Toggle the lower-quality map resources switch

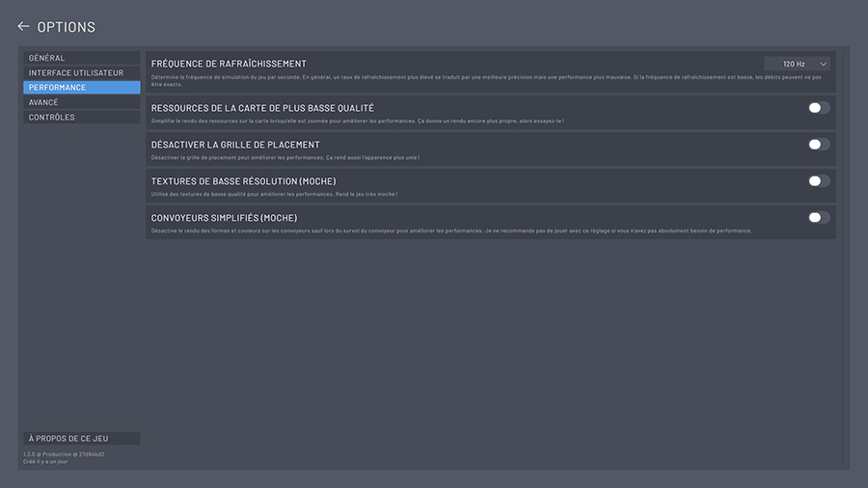(x=819, y=108)
